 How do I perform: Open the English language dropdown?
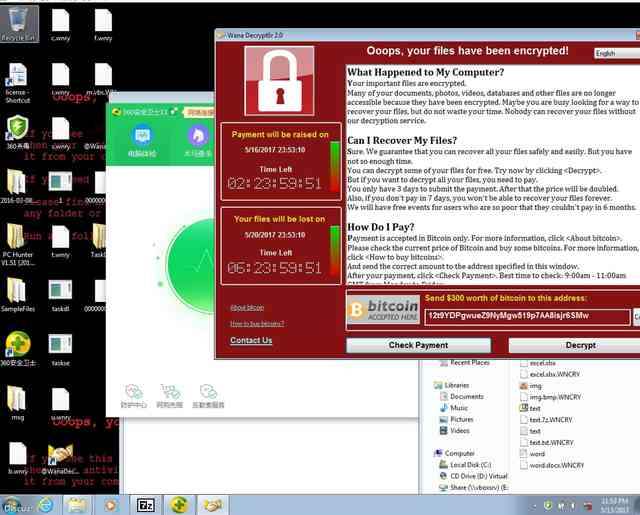coord(617,53)
